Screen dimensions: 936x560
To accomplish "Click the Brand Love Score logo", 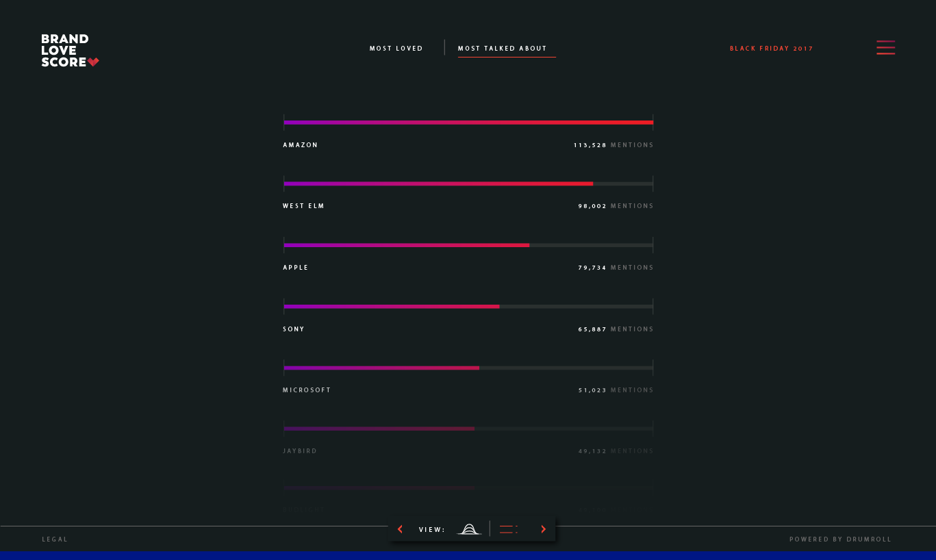I will 70,51.
